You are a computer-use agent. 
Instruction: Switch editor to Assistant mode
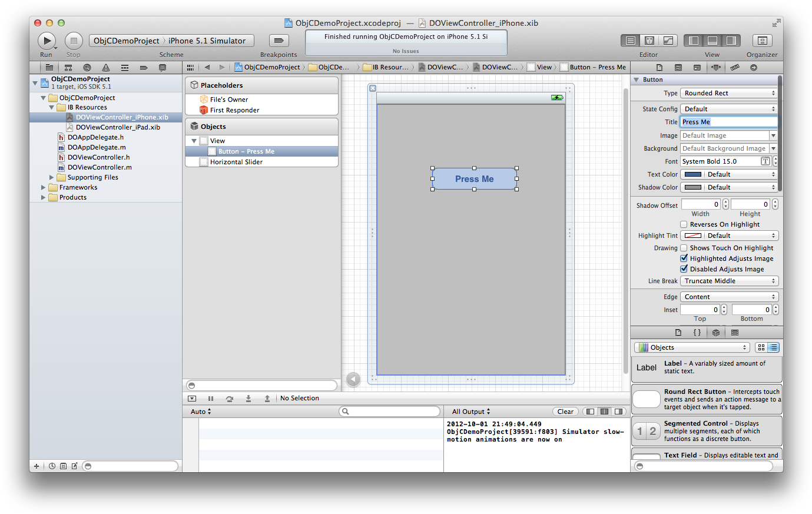[x=648, y=40]
